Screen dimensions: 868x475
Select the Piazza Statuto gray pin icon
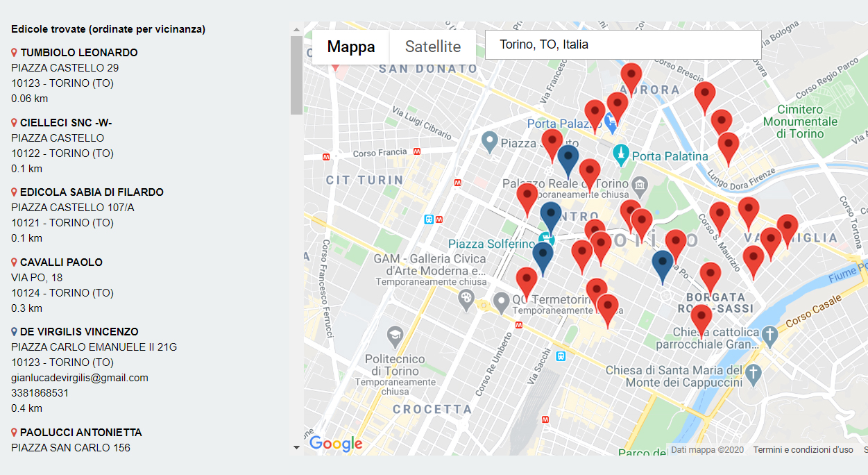490,142
